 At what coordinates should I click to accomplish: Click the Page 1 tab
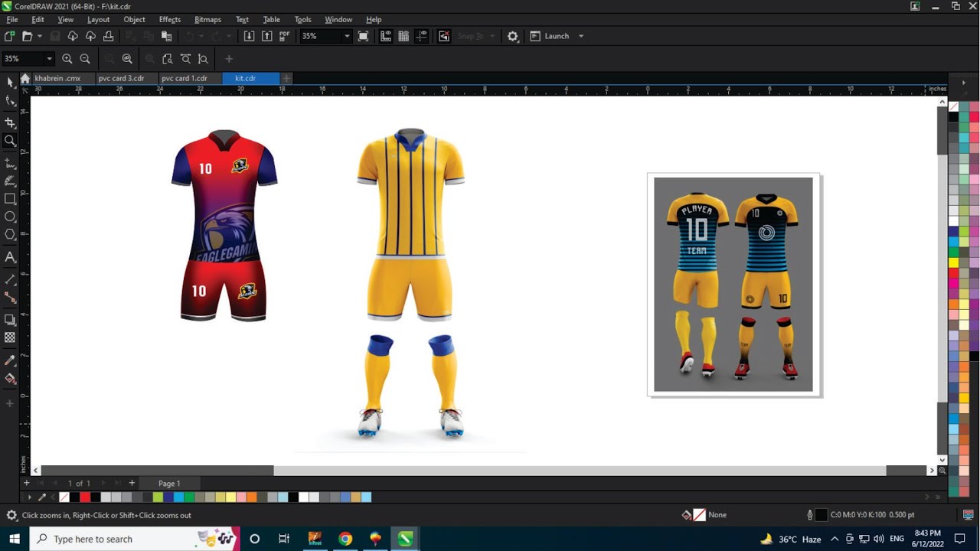[x=169, y=484]
